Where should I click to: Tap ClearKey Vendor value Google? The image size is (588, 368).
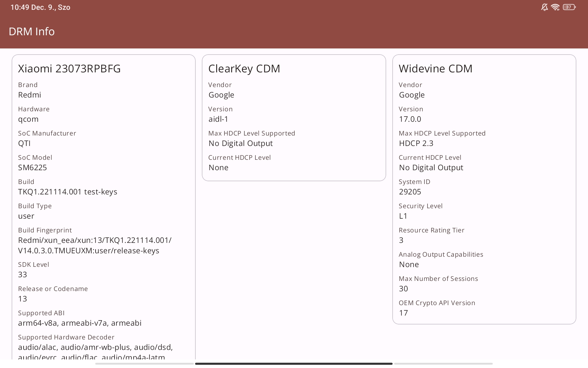(x=221, y=95)
